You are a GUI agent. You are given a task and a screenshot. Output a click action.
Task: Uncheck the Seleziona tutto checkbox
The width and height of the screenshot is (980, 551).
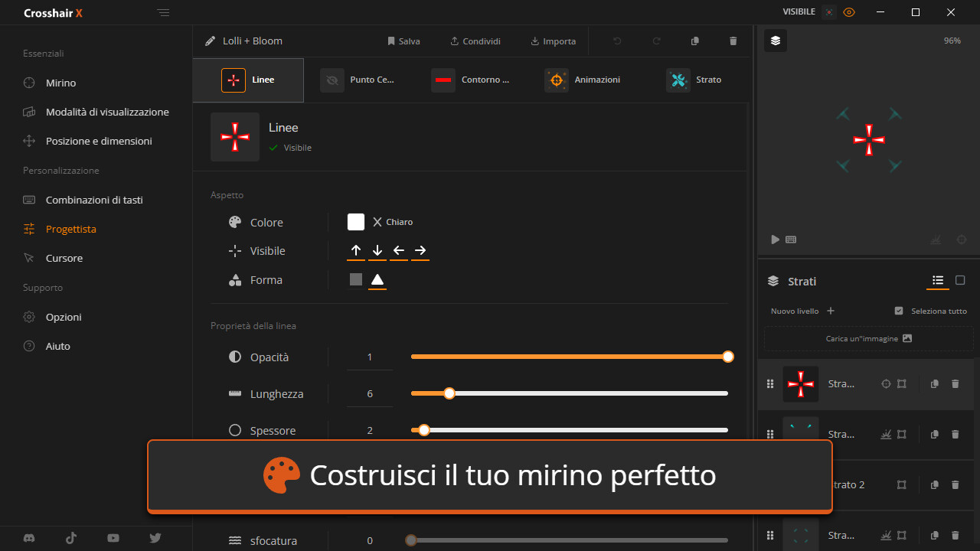tap(899, 311)
